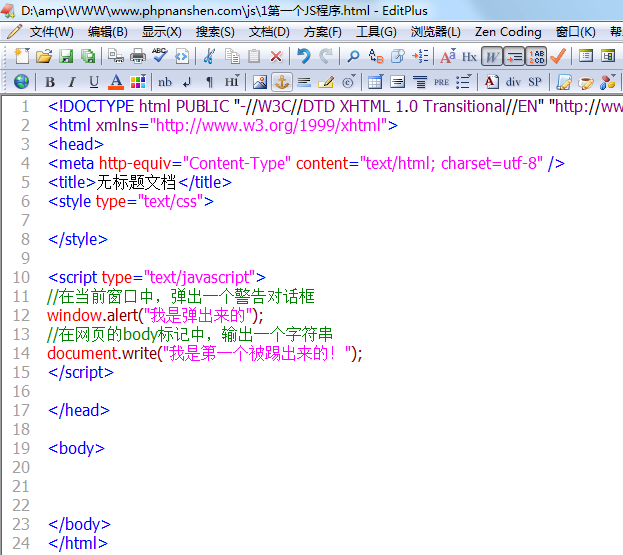
Task: Insert a div tag
Action: point(513,82)
